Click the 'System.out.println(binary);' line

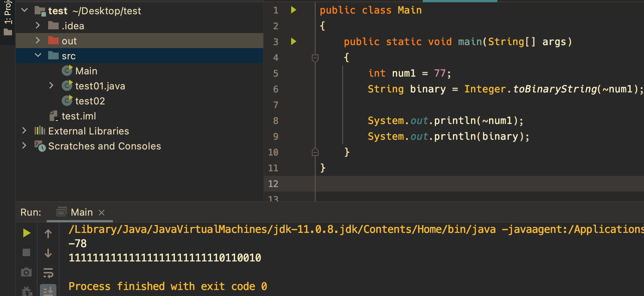(448, 136)
